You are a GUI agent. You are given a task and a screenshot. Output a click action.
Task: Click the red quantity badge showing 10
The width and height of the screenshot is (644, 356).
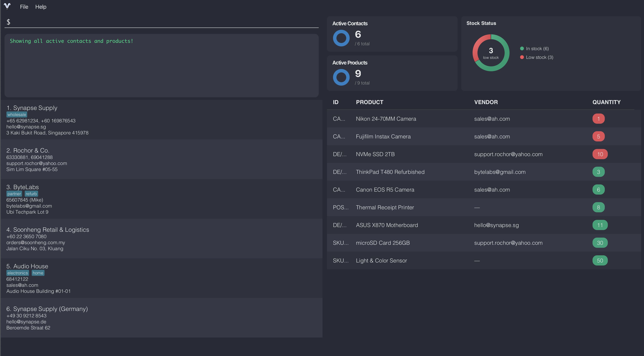600,154
